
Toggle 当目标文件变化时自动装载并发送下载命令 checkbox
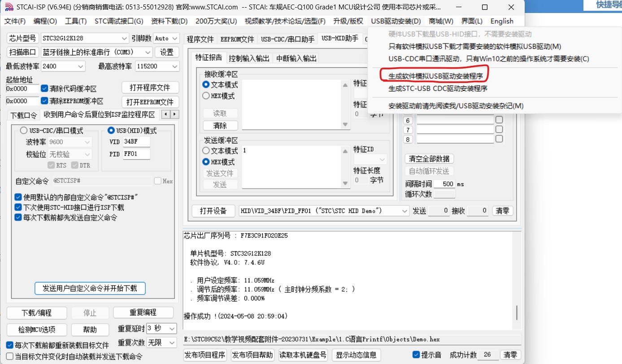(x=9, y=356)
